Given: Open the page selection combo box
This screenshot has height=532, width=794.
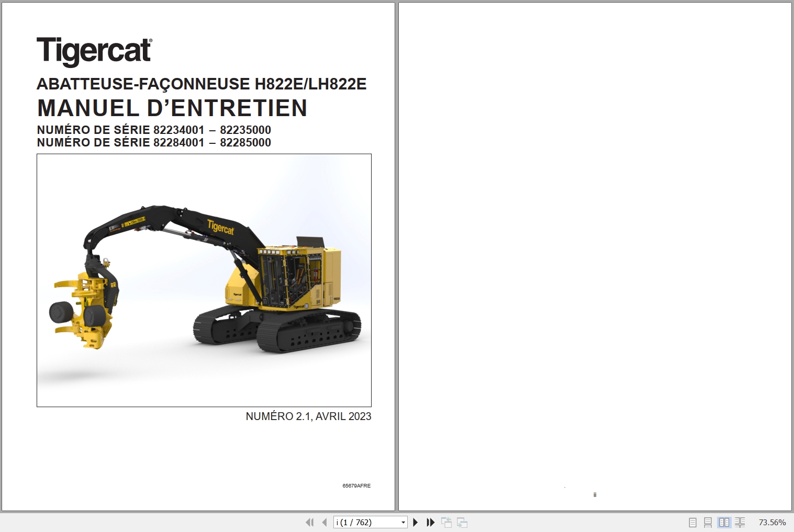Looking at the screenshot, I should tap(370, 522).
